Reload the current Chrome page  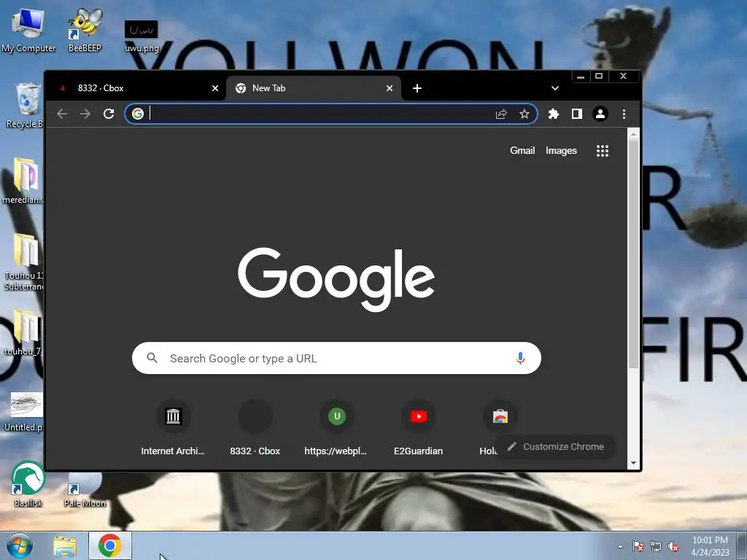(109, 114)
